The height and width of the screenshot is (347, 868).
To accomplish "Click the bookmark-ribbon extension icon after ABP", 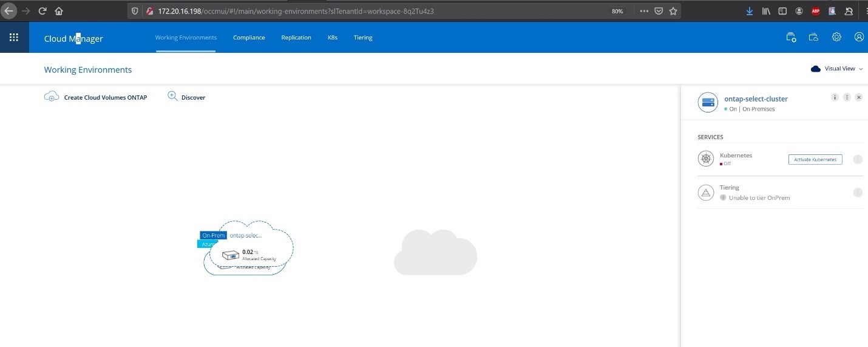I will pyautogui.click(x=832, y=11).
